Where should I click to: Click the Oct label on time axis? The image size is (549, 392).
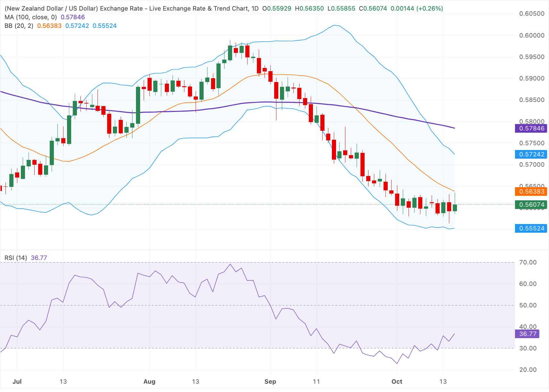pyautogui.click(x=397, y=382)
